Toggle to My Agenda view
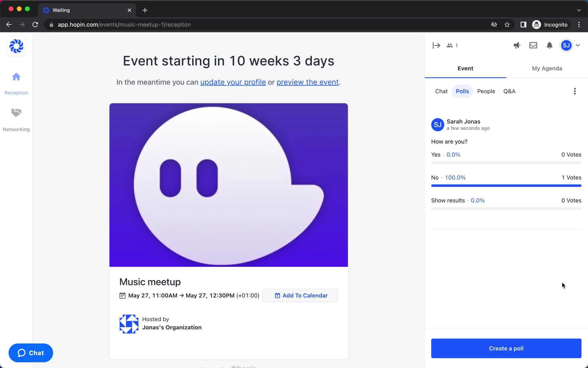 click(547, 68)
